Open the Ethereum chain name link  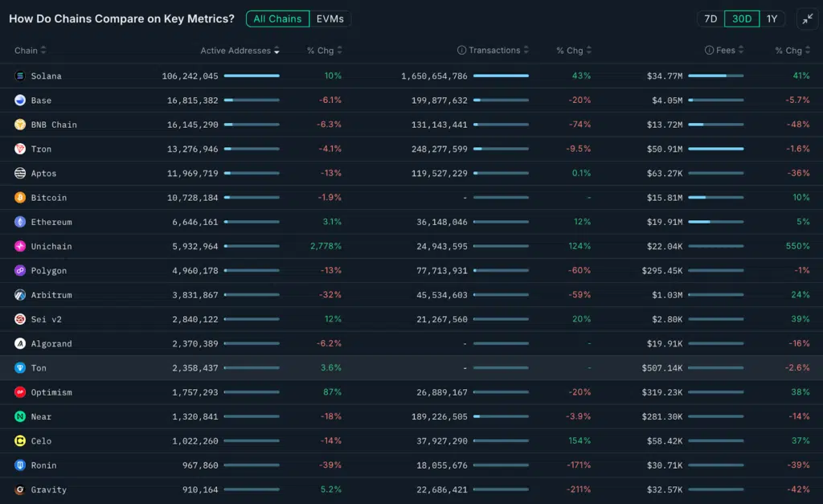tap(51, 222)
